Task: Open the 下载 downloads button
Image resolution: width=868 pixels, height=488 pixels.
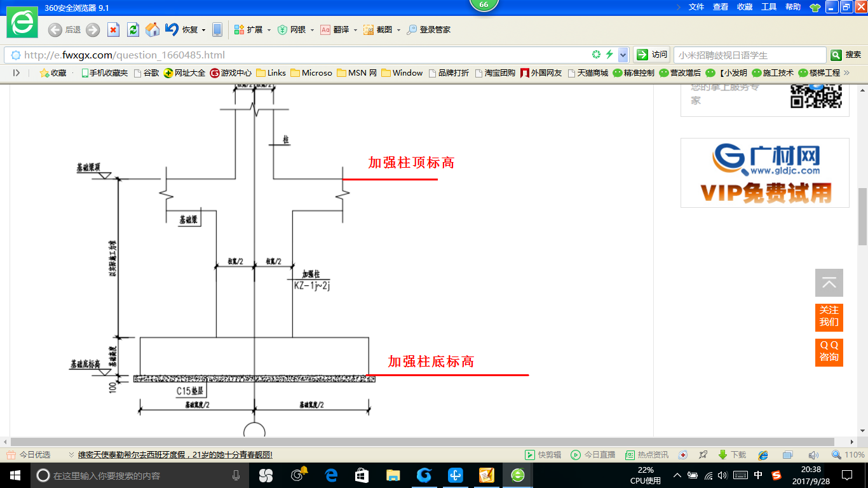Action: pos(732,455)
